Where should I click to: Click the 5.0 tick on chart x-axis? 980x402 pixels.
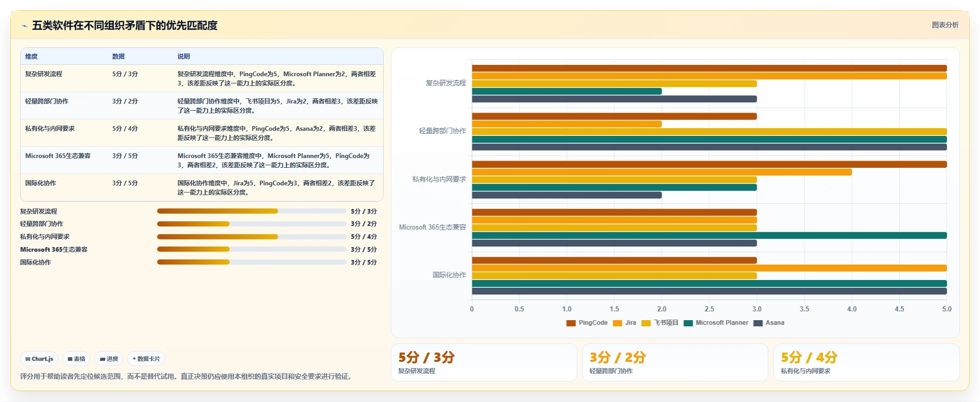(x=947, y=309)
